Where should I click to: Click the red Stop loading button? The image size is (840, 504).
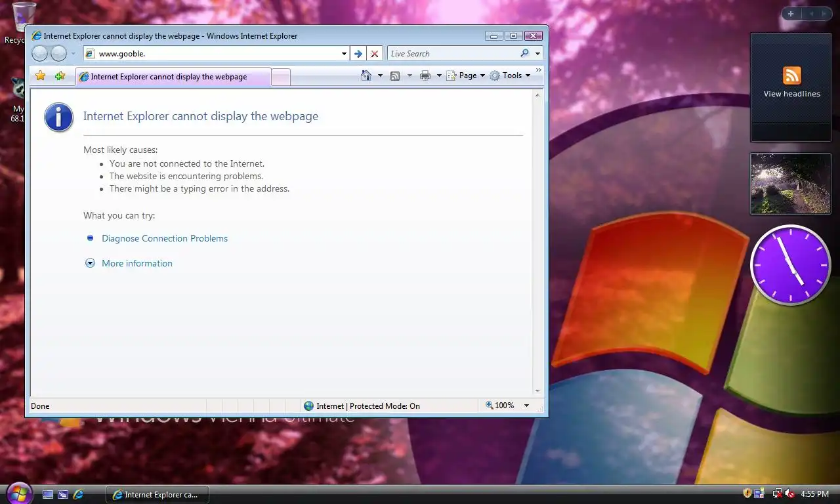[374, 54]
